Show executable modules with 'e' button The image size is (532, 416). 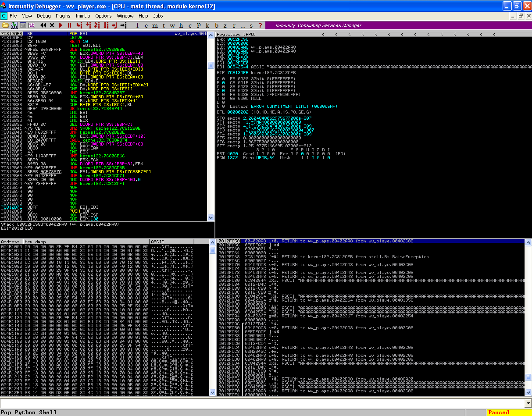(x=146, y=25)
